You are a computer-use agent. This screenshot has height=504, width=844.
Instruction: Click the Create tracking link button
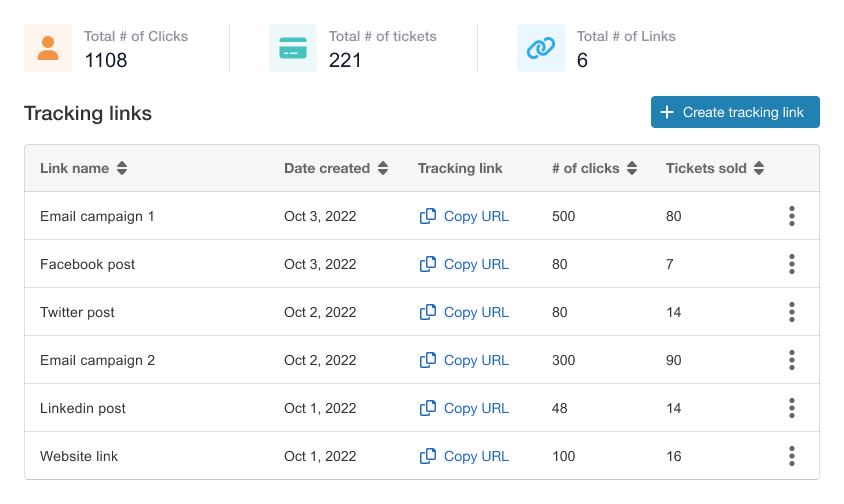(x=735, y=113)
